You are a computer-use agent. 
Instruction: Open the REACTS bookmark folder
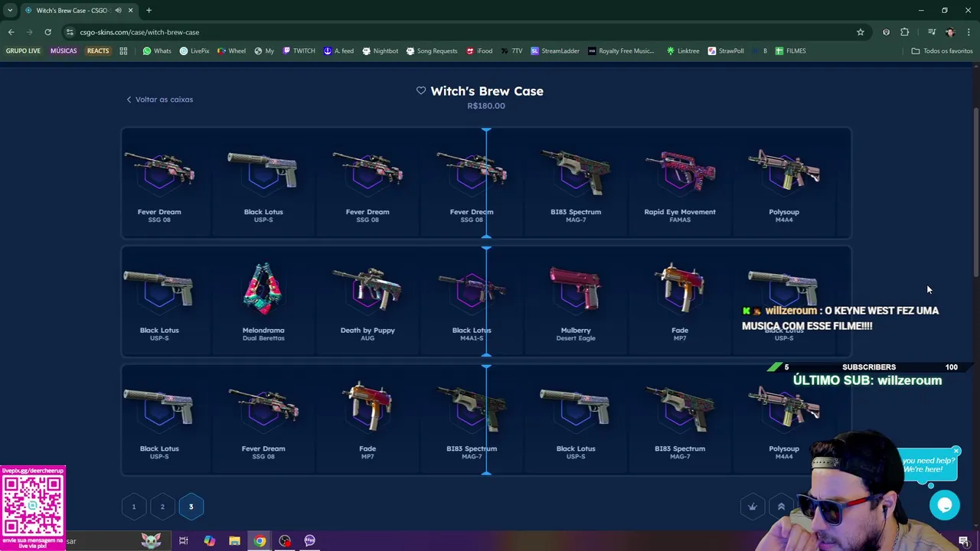(98, 51)
